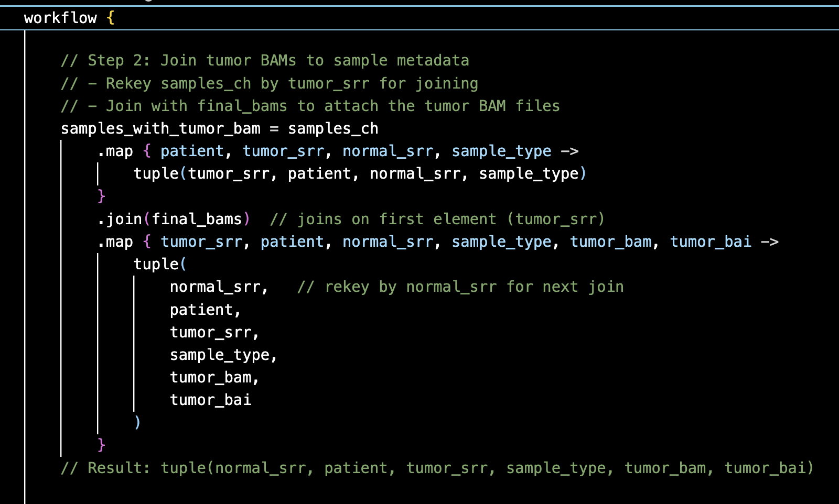The height and width of the screenshot is (504, 839).
Task: Place cursor on samples_with_tumor_bam variable name
Action: click(x=160, y=129)
